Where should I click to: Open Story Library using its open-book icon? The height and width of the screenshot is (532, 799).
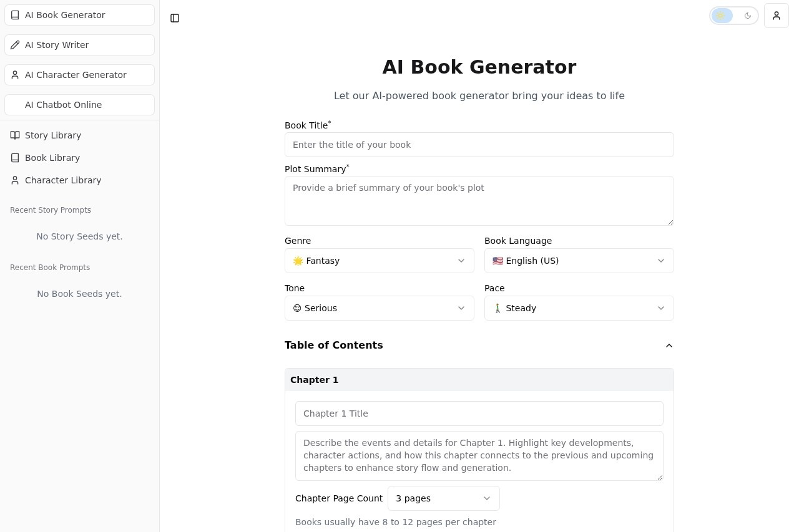pyautogui.click(x=14, y=135)
